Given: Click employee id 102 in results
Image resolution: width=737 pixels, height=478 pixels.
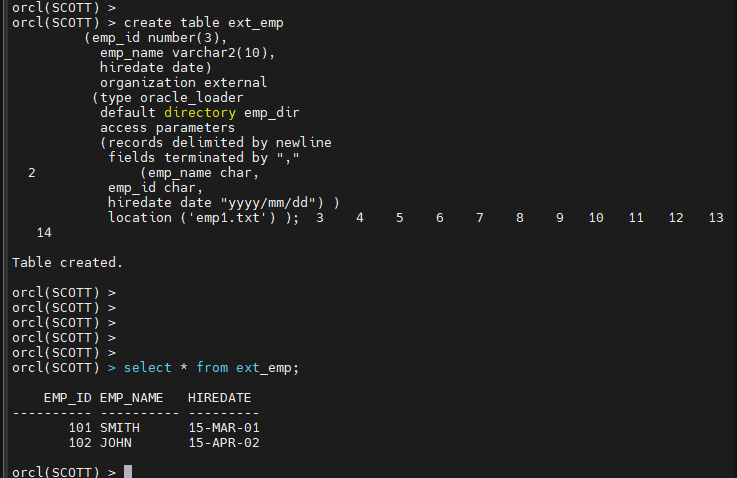Looking at the screenshot, I should [80, 443].
